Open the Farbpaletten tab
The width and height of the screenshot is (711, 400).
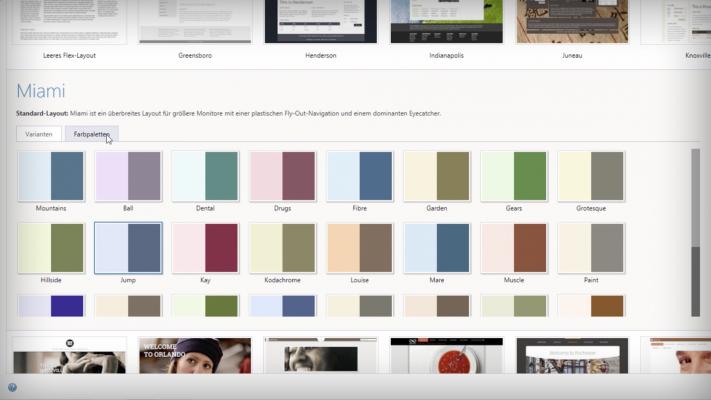click(91, 134)
